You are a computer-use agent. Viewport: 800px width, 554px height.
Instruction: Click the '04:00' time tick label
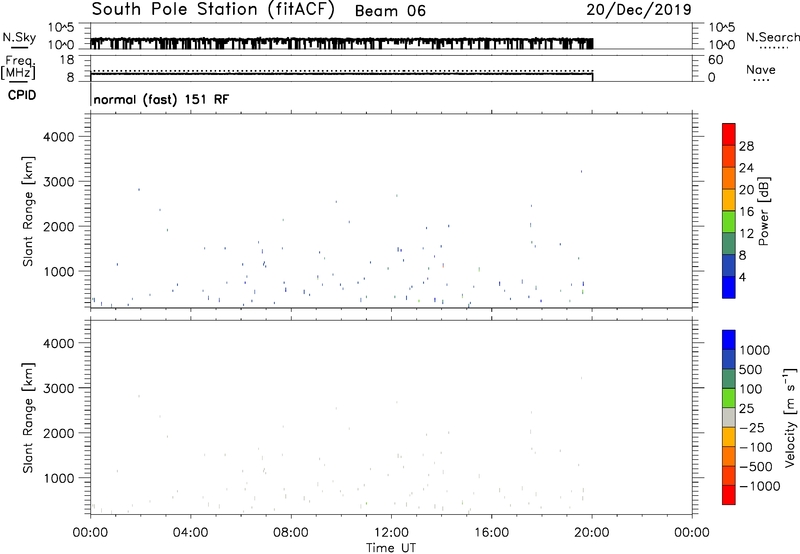tap(190, 533)
